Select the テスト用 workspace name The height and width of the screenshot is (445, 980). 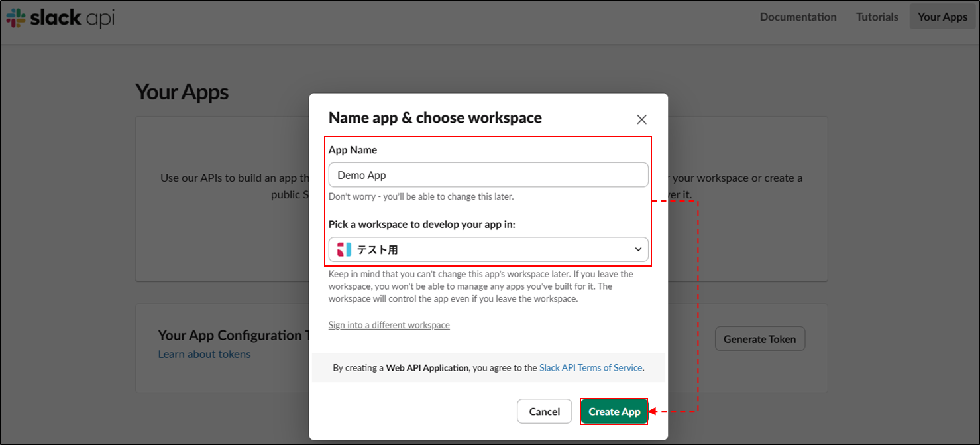(x=378, y=250)
